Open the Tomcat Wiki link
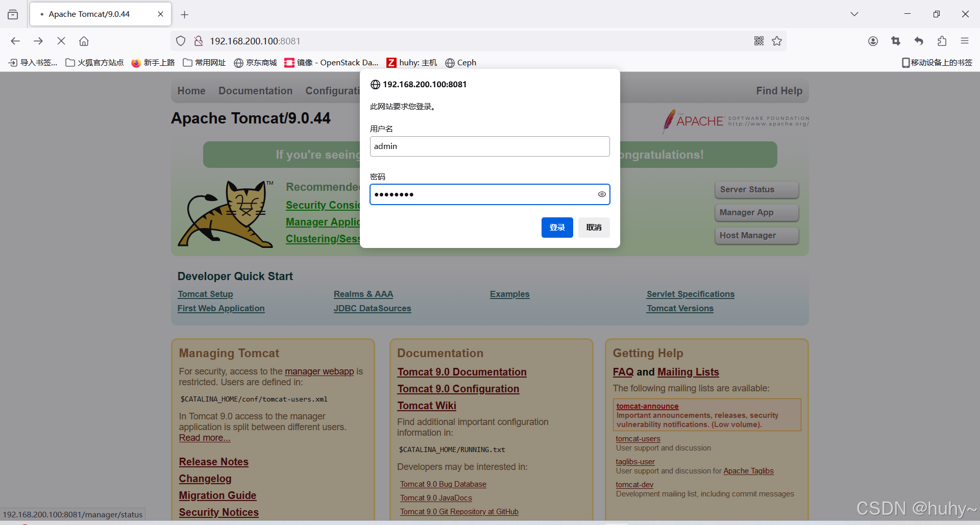Viewport: 980px width, 525px height. (x=427, y=406)
